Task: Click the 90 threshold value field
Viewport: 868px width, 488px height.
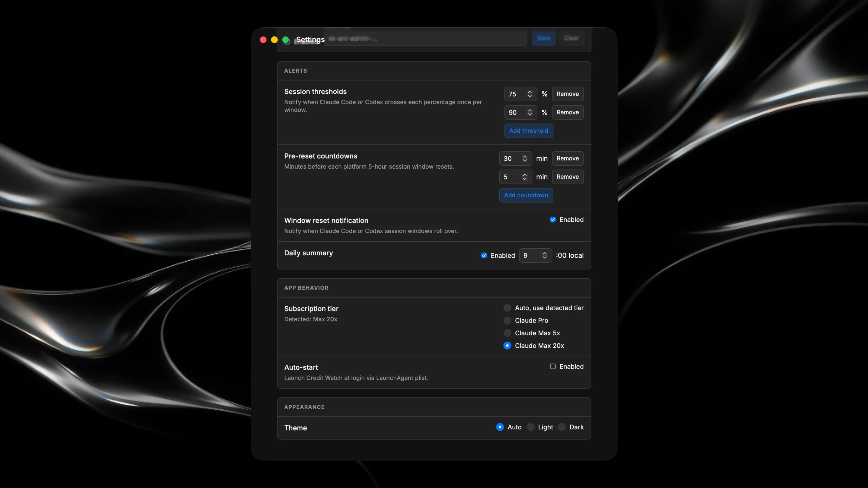Action: pos(521,113)
